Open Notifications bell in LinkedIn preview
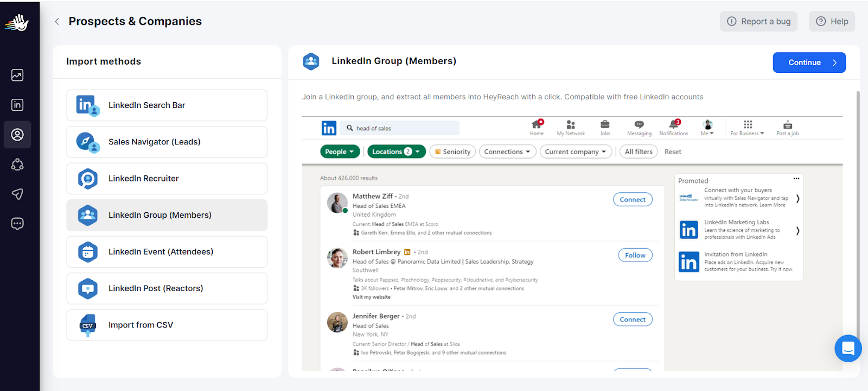Image resolution: width=868 pixels, height=391 pixels. tap(674, 128)
